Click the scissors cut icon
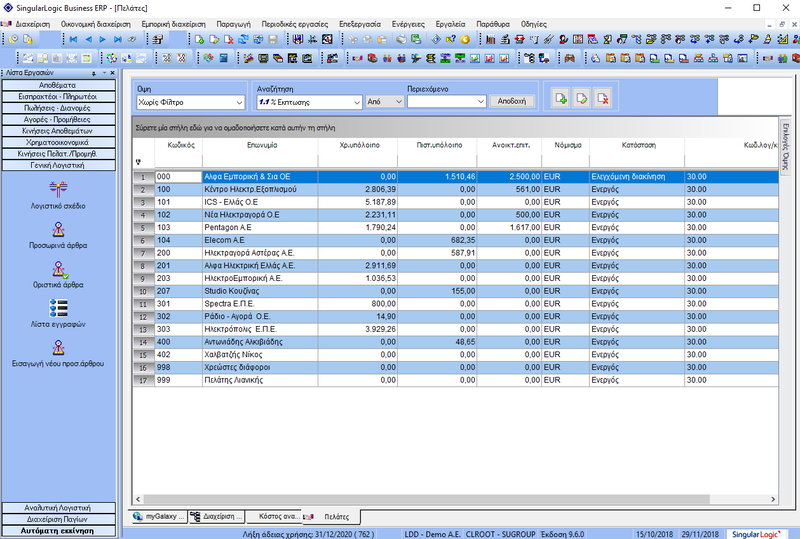This screenshot has width=800, height=539. [353, 39]
